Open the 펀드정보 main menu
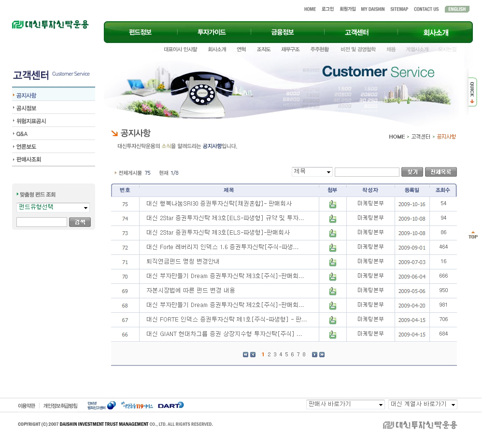This screenshot has width=483, height=448. pyautogui.click(x=141, y=32)
